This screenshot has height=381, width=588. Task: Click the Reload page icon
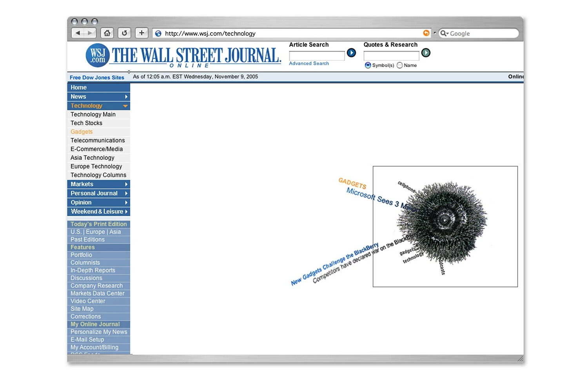(x=124, y=33)
